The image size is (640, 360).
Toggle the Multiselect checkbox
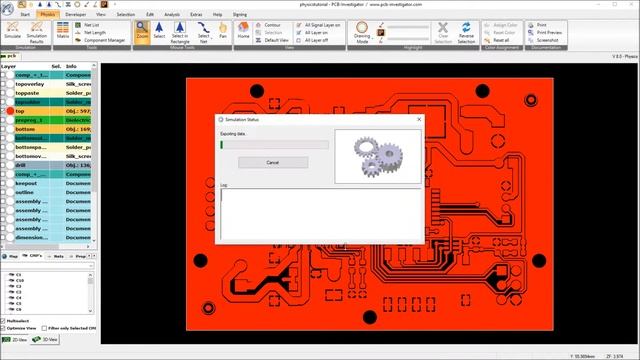[x=3, y=321]
